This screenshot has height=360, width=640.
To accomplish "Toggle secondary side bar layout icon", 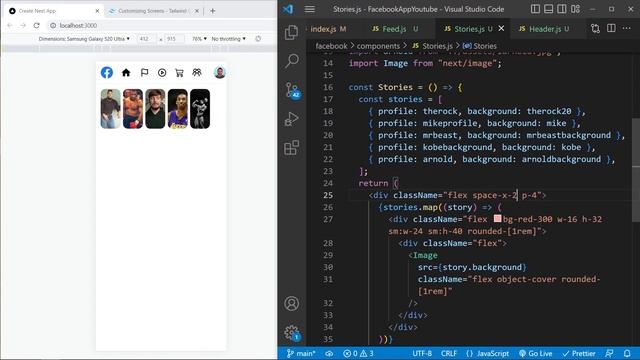I will point(562,9).
